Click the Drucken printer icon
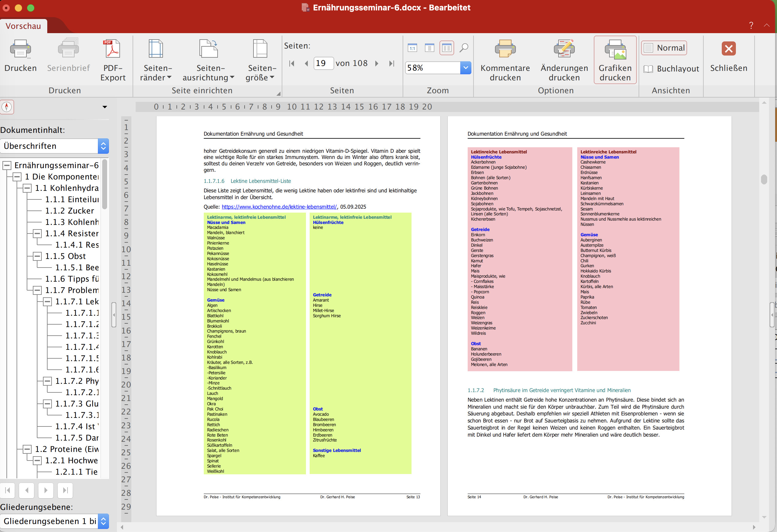 tap(20, 49)
